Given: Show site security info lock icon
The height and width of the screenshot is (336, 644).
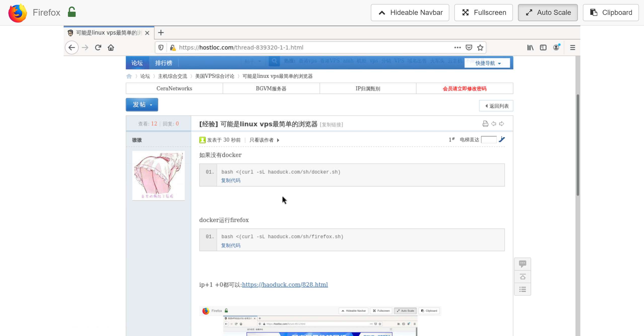Looking at the screenshot, I should 173,48.
